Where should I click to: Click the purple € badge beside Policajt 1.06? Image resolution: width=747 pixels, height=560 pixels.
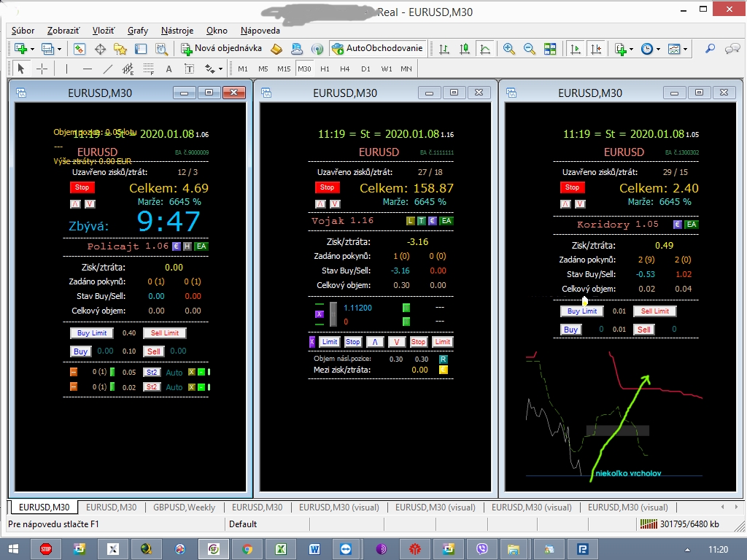tap(177, 246)
